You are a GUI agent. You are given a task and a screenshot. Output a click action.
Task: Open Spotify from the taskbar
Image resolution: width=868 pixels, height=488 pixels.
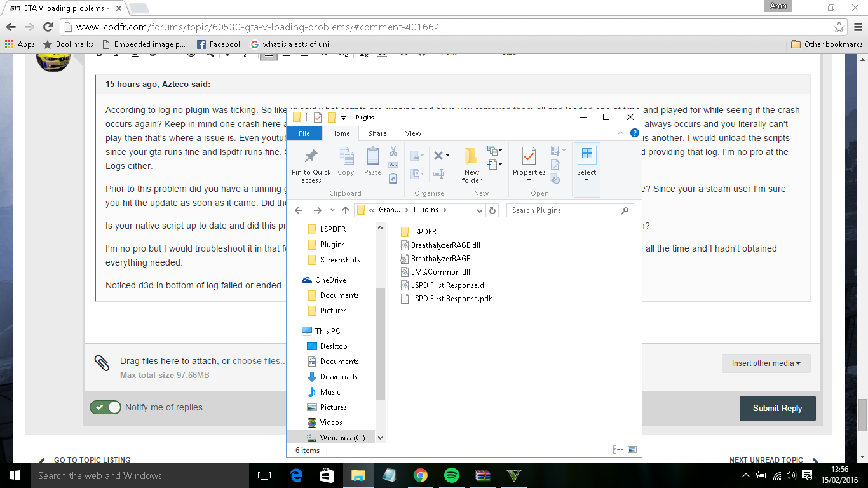452,475
